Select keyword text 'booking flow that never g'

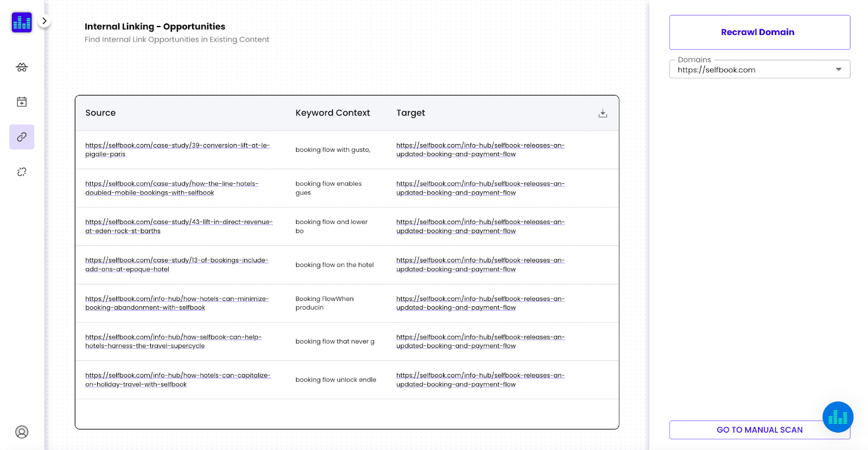coord(335,342)
